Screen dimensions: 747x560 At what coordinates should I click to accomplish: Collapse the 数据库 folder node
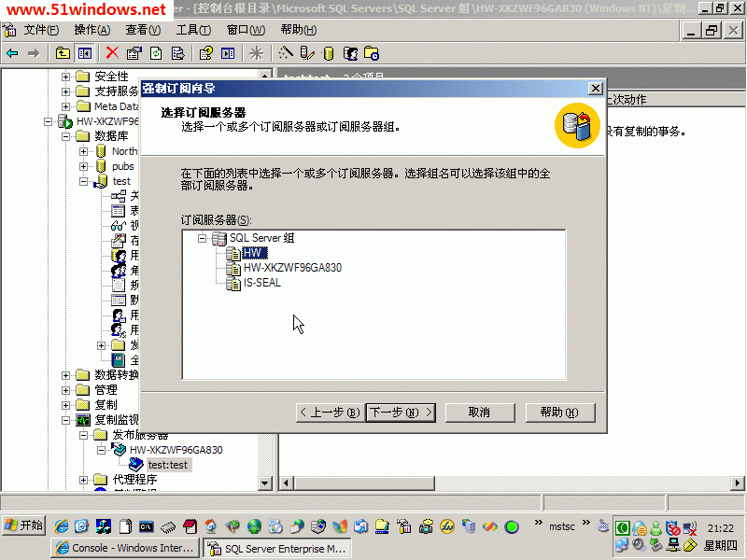click(65, 136)
